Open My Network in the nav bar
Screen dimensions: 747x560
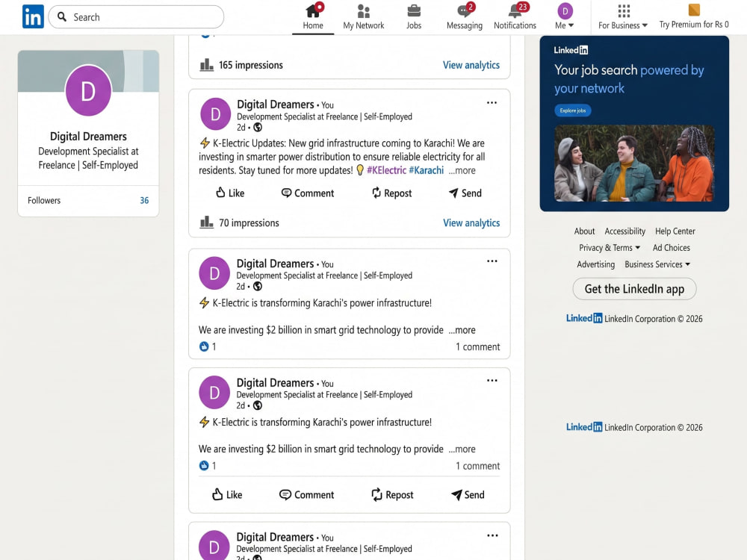point(364,17)
